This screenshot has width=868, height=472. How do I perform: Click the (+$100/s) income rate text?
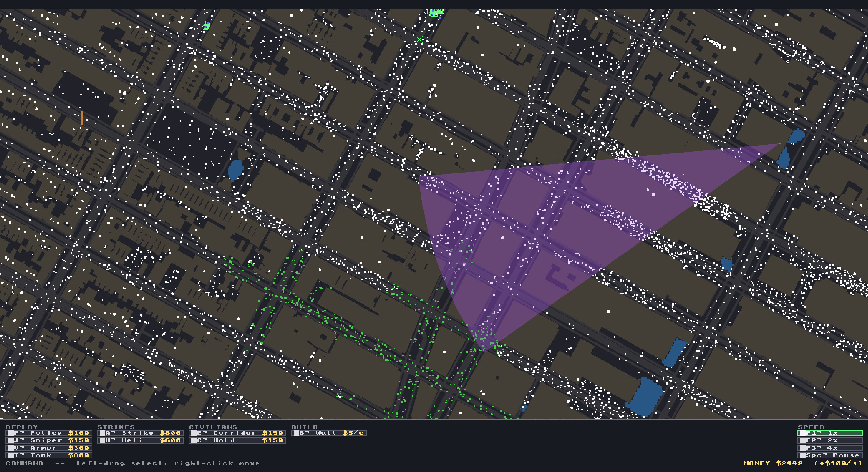(x=838, y=463)
